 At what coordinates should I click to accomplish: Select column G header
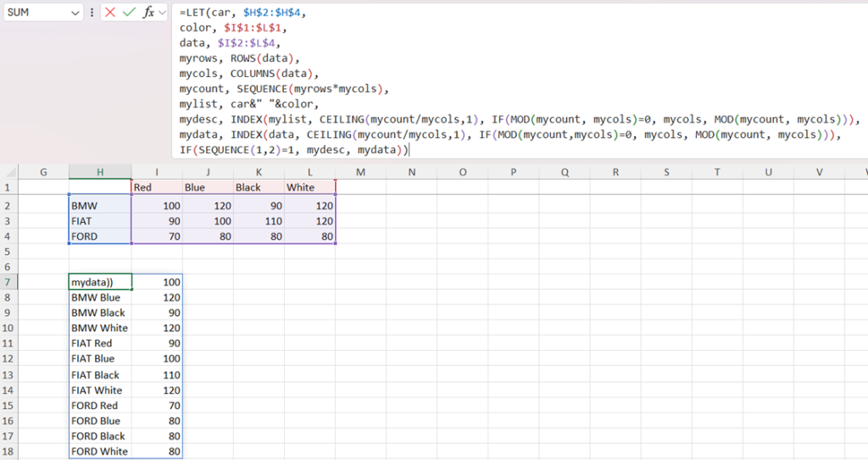44,172
